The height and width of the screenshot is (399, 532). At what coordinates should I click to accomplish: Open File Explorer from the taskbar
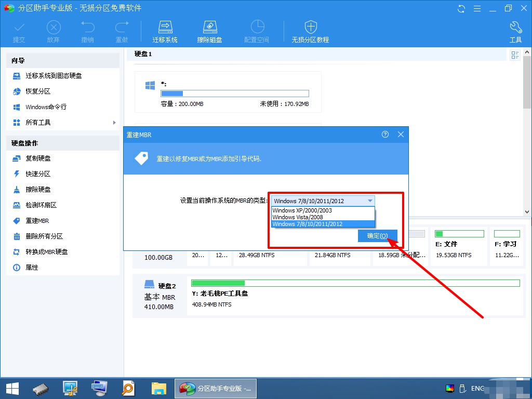(159, 389)
